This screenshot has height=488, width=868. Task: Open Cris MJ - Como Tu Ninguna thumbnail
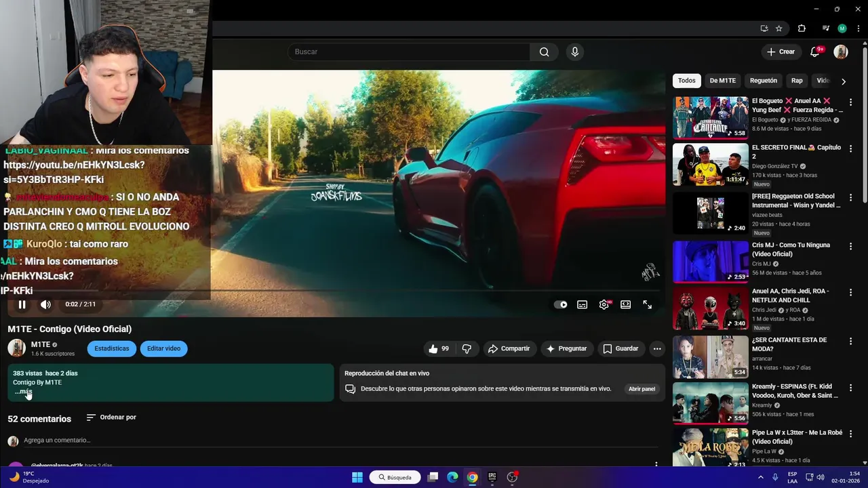[x=711, y=262]
